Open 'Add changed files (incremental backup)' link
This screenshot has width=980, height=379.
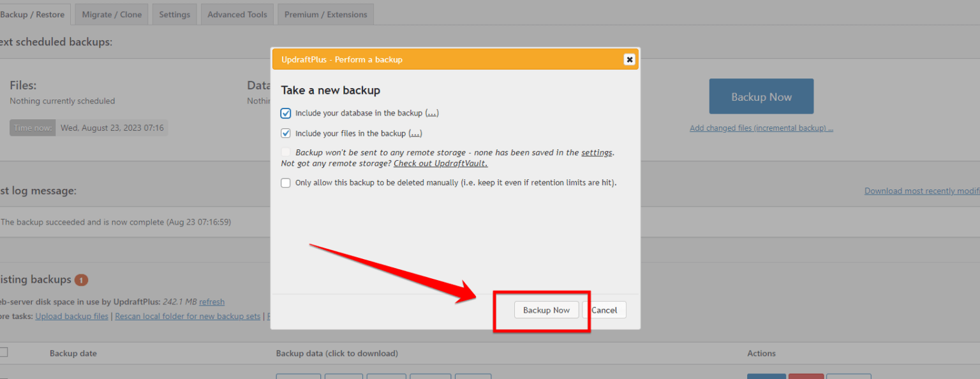point(761,128)
